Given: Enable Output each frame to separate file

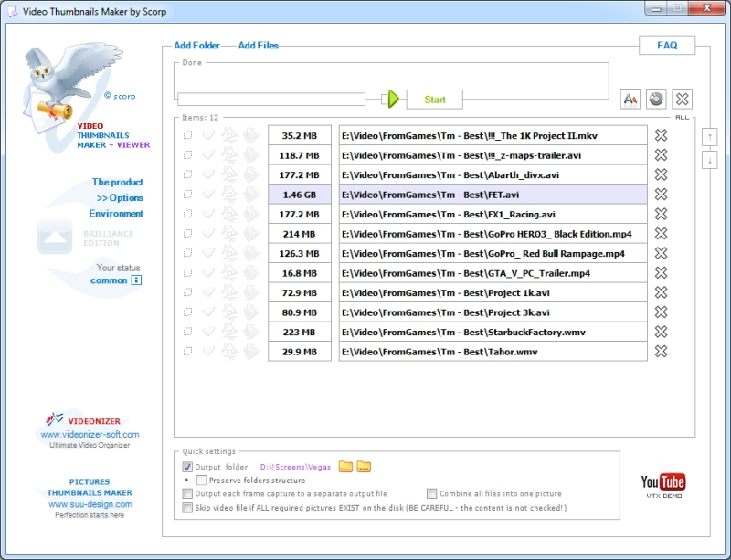Looking at the screenshot, I should pos(187,493).
